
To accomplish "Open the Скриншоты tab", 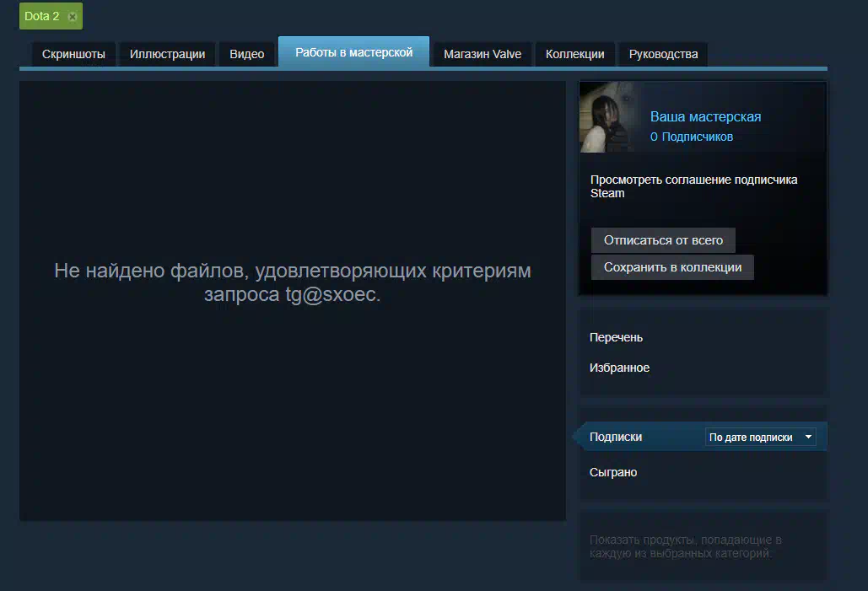I will pos(73,54).
